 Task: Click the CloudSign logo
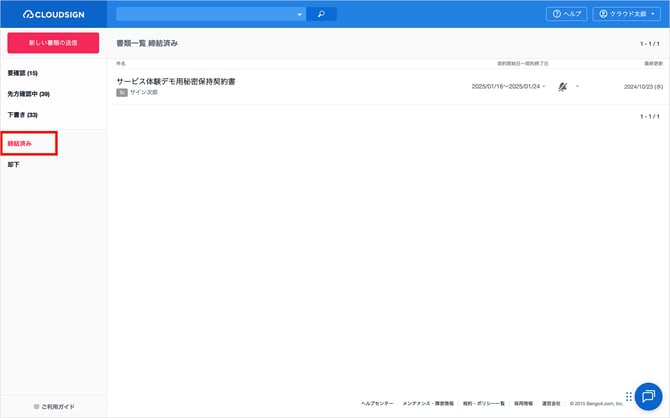(x=53, y=14)
